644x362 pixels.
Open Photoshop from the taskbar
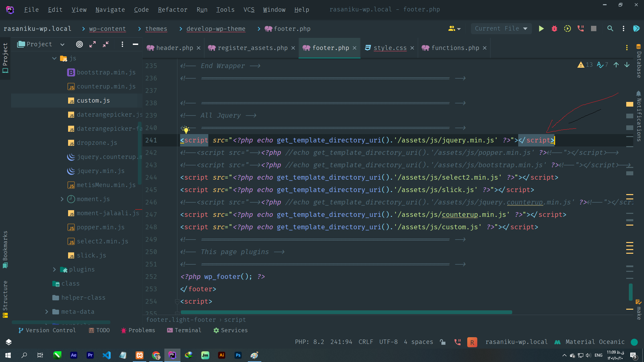pyautogui.click(x=238, y=355)
